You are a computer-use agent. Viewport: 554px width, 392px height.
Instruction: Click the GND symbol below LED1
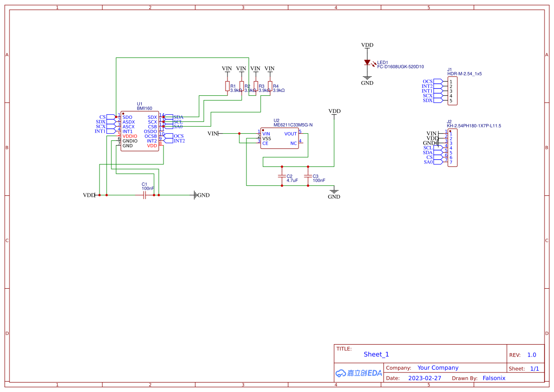(367, 81)
